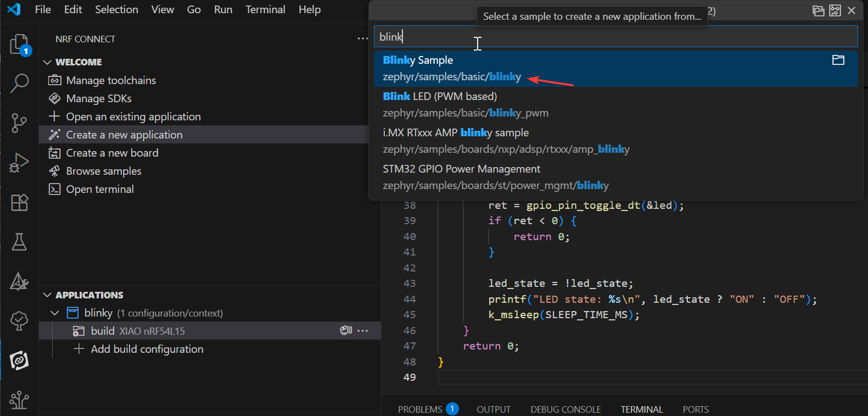Click the blinky application folder icon

click(x=72, y=313)
